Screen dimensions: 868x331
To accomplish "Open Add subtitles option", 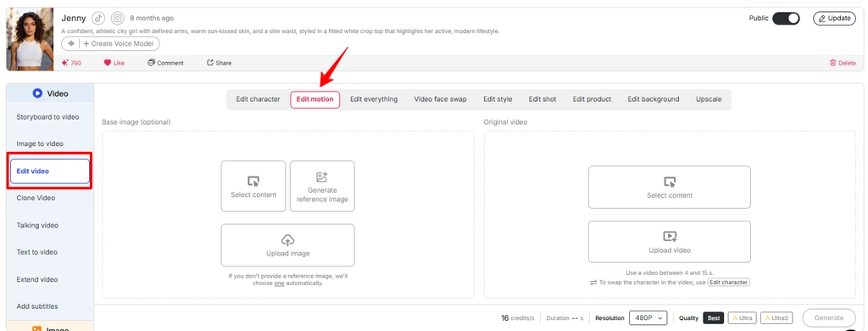I will 37,306.
